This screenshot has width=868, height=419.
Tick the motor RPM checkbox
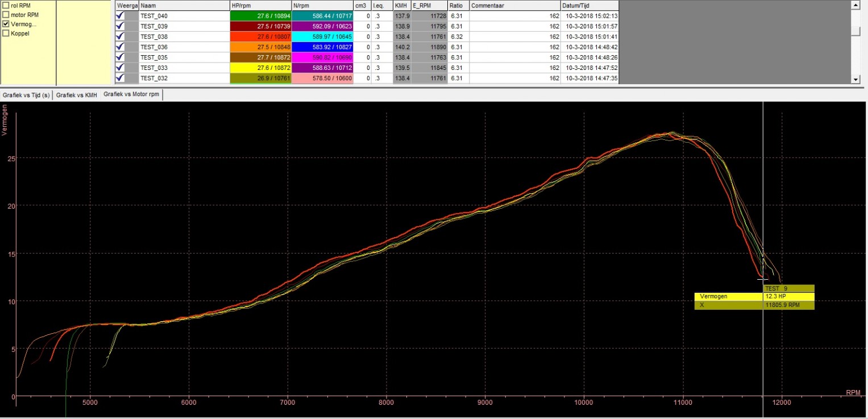point(6,15)
